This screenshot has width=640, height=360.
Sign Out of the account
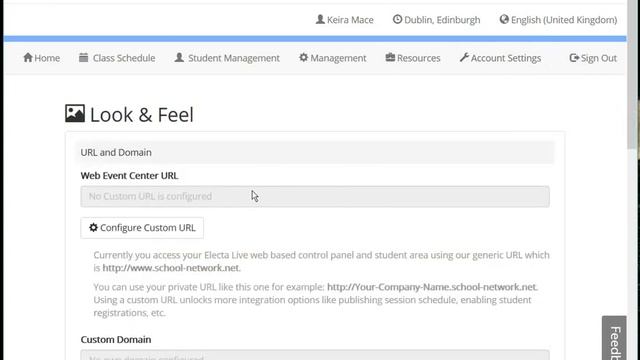click(x=593, y=58)
